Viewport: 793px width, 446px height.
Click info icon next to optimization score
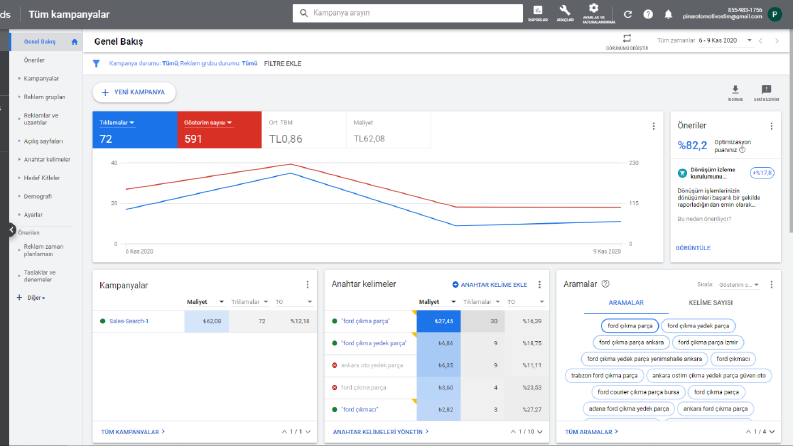click(x=742, y=150)
